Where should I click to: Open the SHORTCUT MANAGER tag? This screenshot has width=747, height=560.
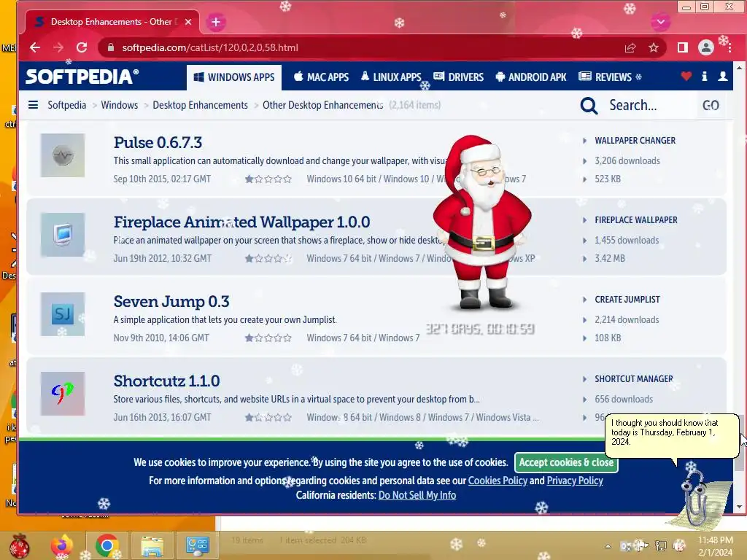click(x=634, y=379)
